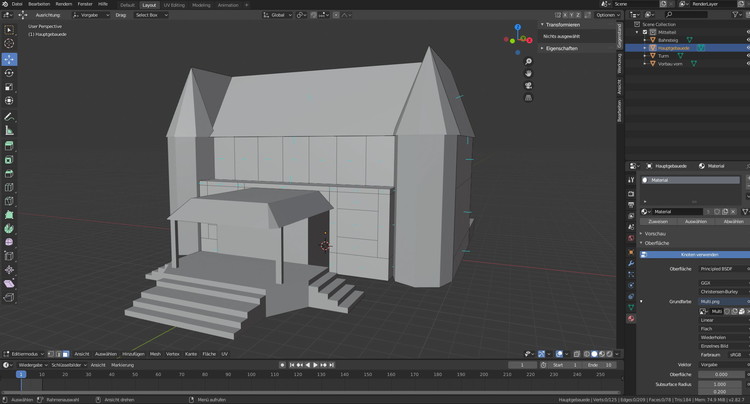Open the Select Box dropdown
Image resolution: width=750 pixels, height=404 pixels.
pyautogui.click(x=150, y=15)
